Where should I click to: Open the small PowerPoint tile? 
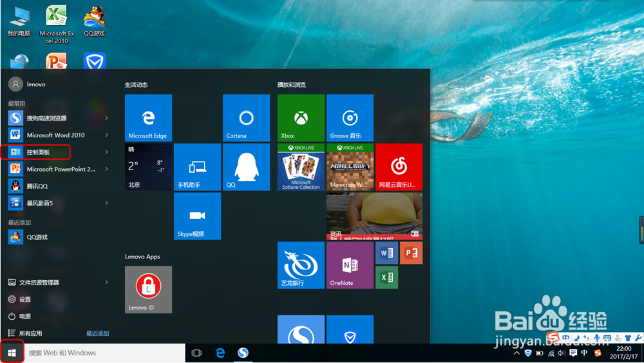411,253
